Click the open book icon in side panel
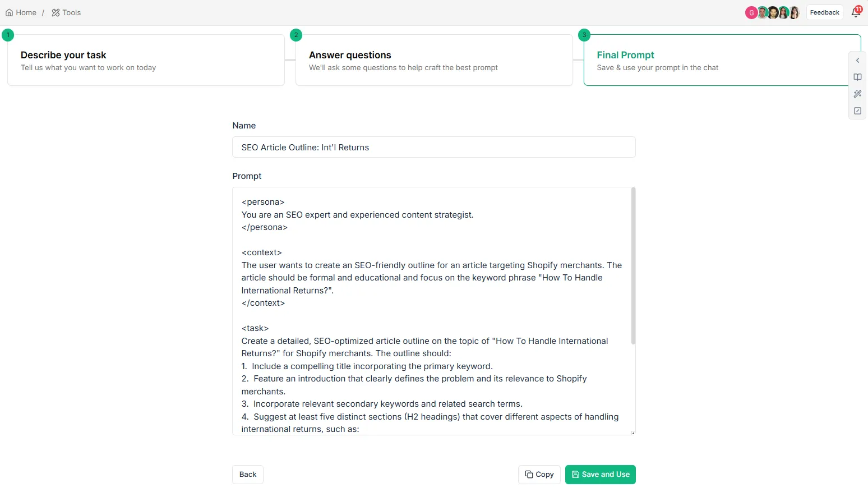Image resolution: width=868 pixels, height=492 pixels. coord(857,77)
